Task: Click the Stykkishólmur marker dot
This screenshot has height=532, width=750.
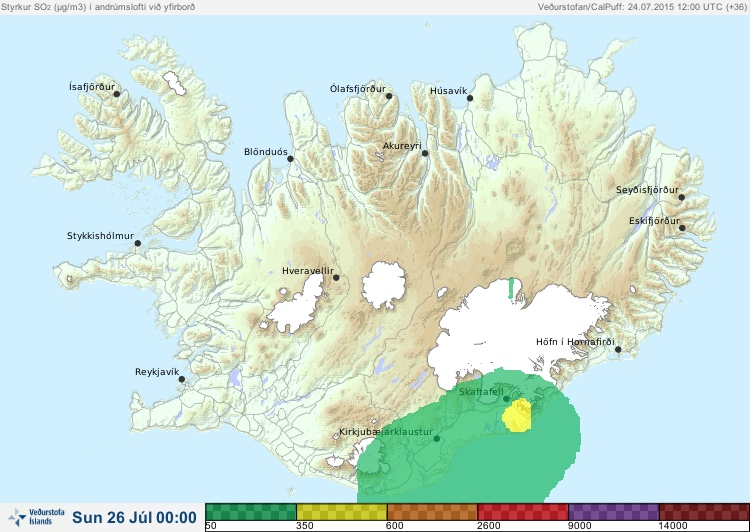Action: coord(138,244)
